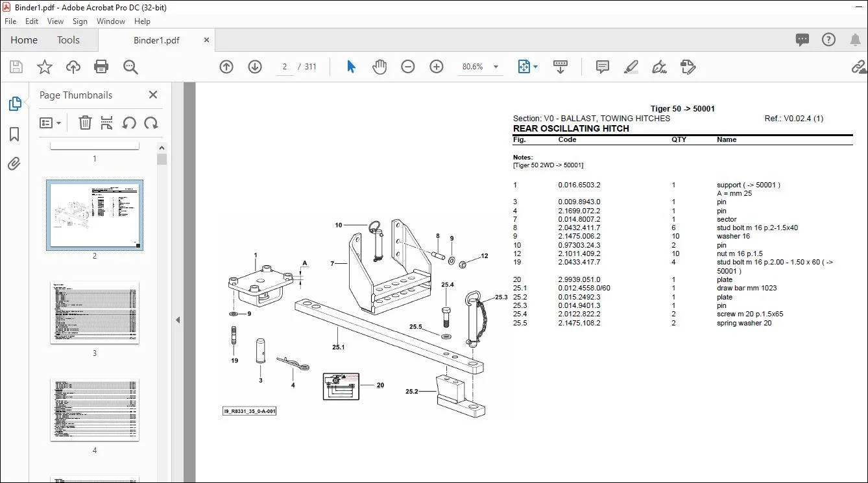
Task: Close the Binder1.pdf tab
Action: (206, 40)
